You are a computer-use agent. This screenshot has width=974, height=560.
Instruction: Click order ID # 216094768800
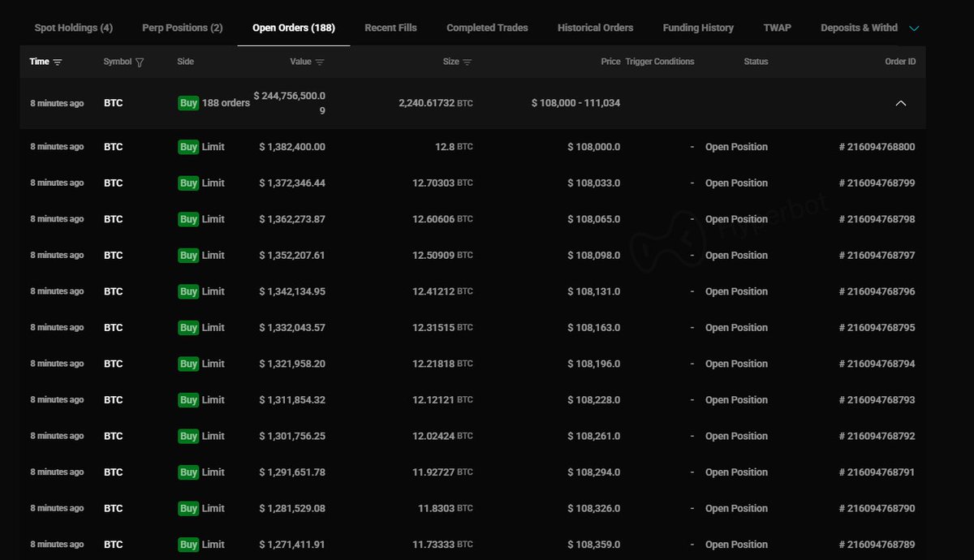pos(877,147)
